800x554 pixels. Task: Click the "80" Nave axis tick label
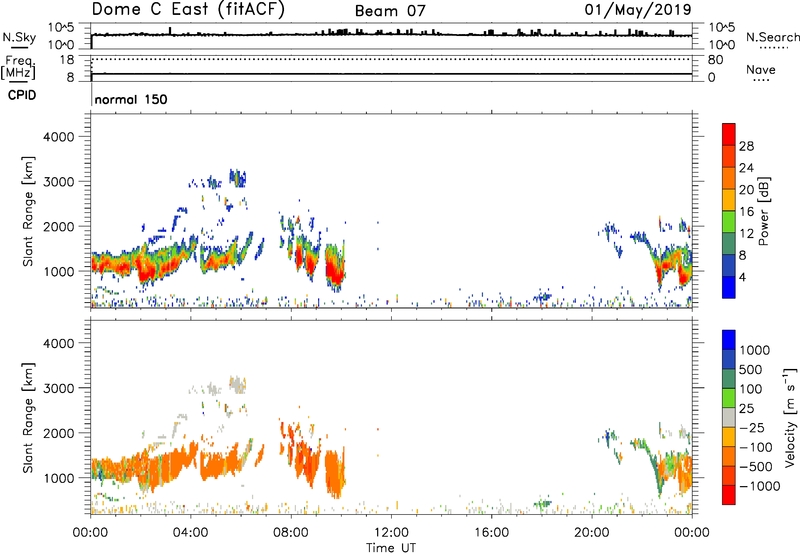coord(715,60)
